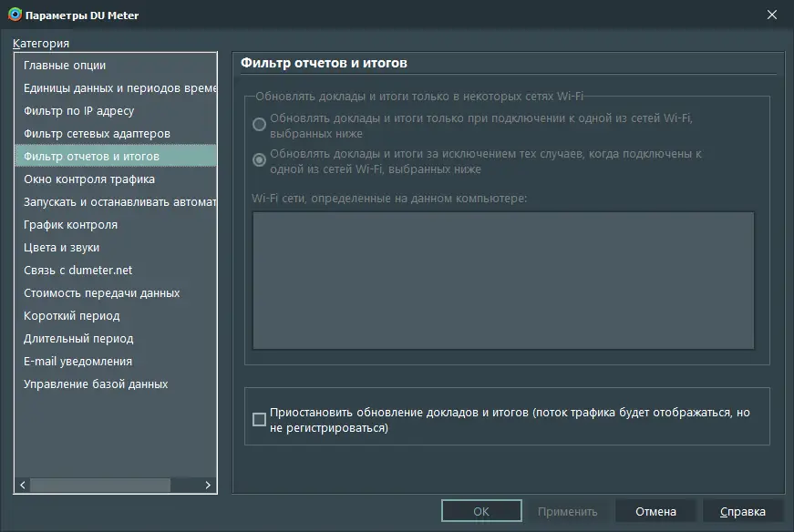
Task: Confirm settings with OK button
Action: (481, 510)
